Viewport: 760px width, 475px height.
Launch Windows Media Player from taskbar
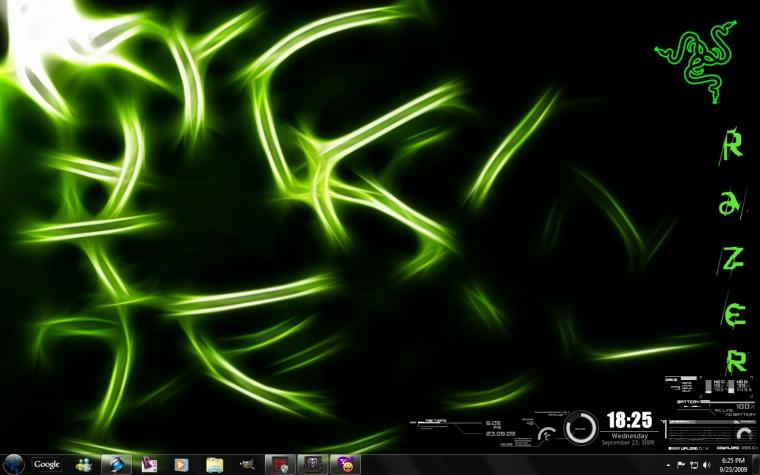click(x=181, y=465)
